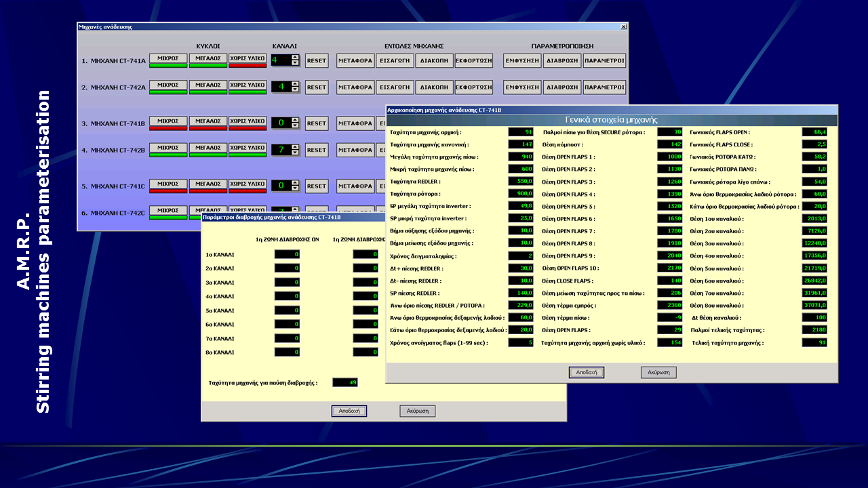Select the Ταχύτητα REDLER value field
Viewport: 868px width, 488px height.
[x=521, y=182]
